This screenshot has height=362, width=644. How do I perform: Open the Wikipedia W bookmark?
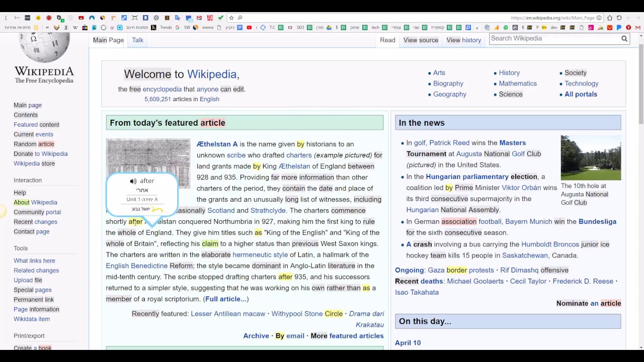point(75,28)
